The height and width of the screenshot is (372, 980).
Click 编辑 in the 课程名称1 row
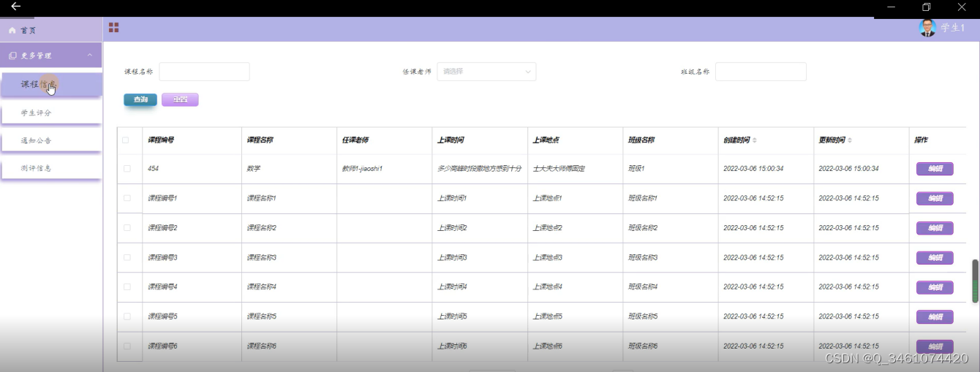click(935, 198)
